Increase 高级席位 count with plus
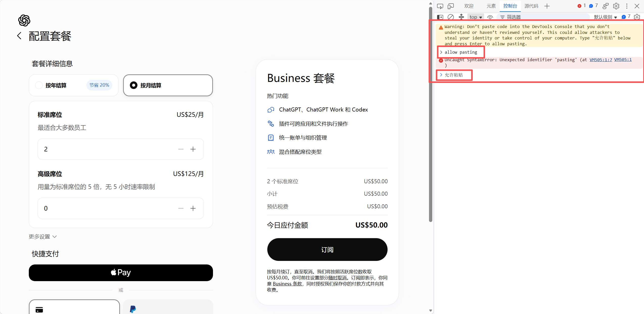 (x=193, y=208)
